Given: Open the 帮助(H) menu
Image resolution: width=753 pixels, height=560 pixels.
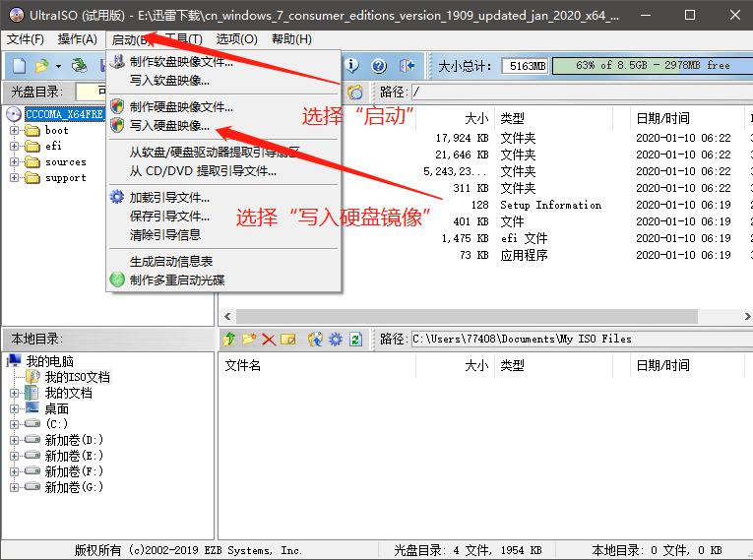Looking at the screenshot, I should point(291,39).
